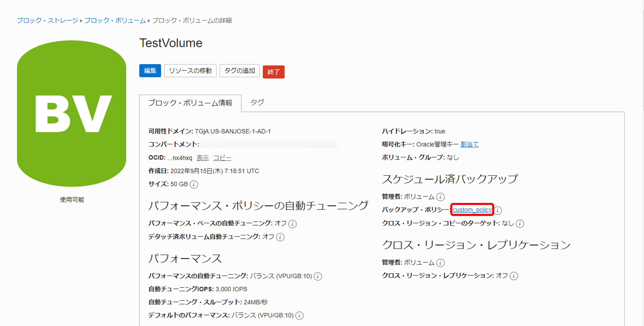Click info icon for cross-region copy target
644x326 pixels.
[x=520, y=224]
